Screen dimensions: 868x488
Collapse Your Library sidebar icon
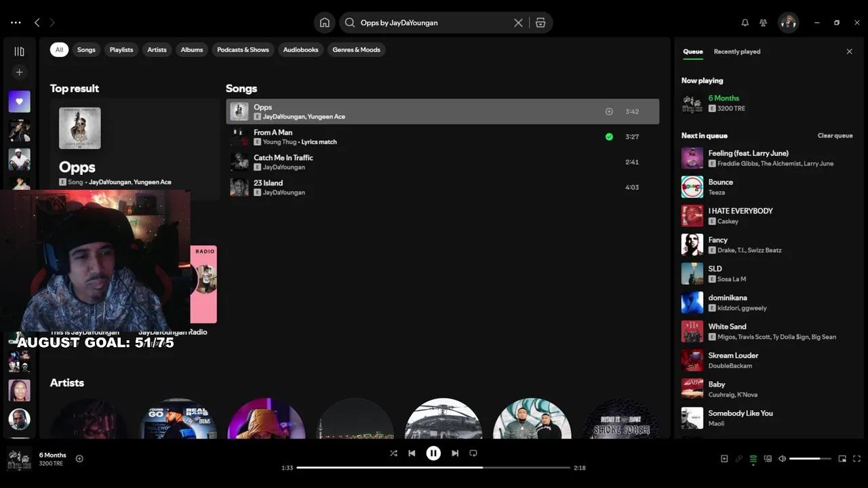coord(19,52)
